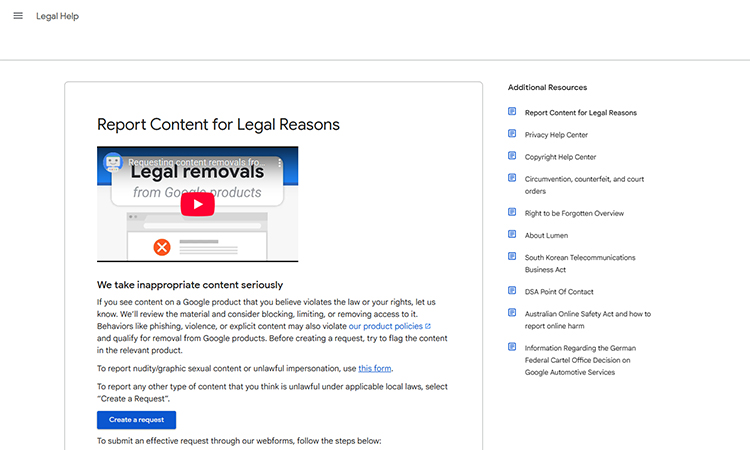The height and width of the screenshot is (450, 750).
Task: Click the article icon beside Right to be Forgotten
Action: 512,212
